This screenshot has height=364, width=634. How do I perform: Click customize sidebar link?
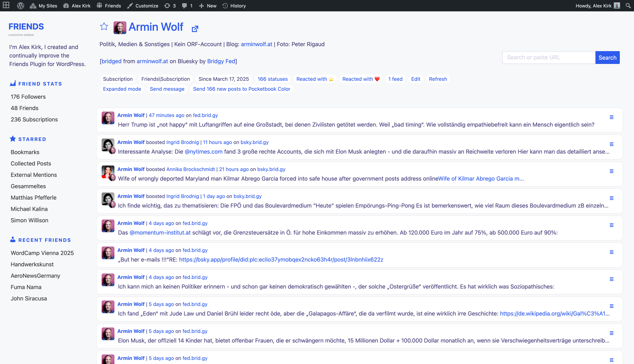[x=21, y=35]
